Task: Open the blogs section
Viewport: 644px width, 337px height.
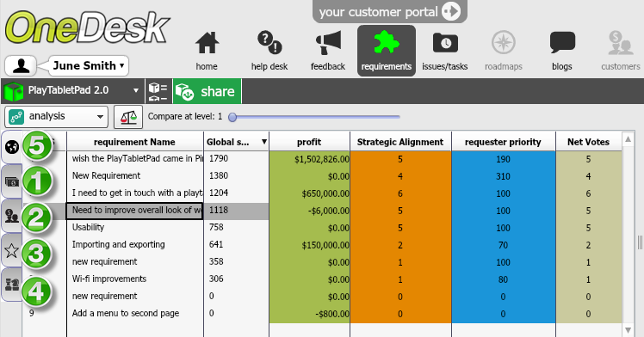Action: point(562,51)
